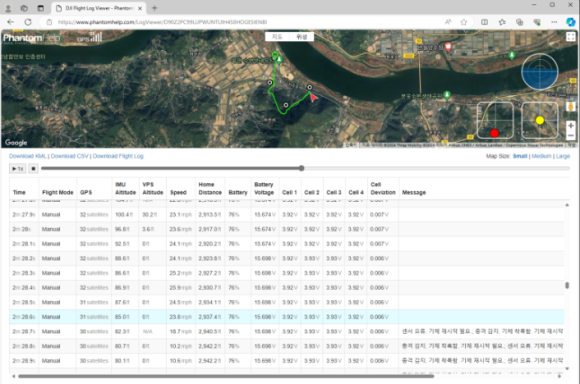Open the tab actions icon
The image size is (580, 384).
pos(41,8)
